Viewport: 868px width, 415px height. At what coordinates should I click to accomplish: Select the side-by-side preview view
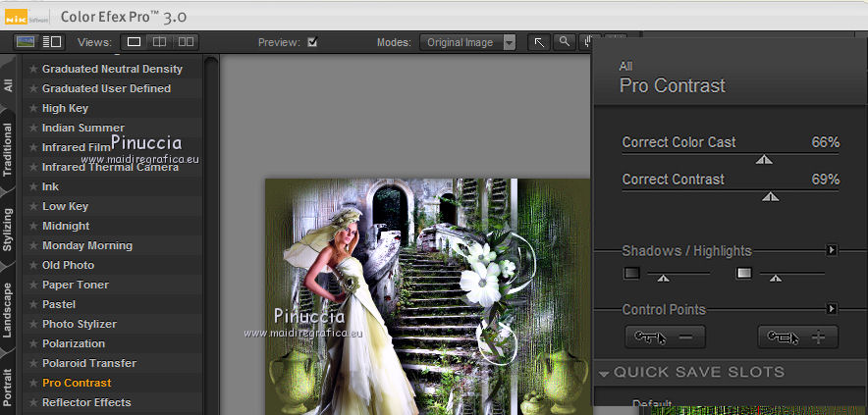[x=186, y=42]
